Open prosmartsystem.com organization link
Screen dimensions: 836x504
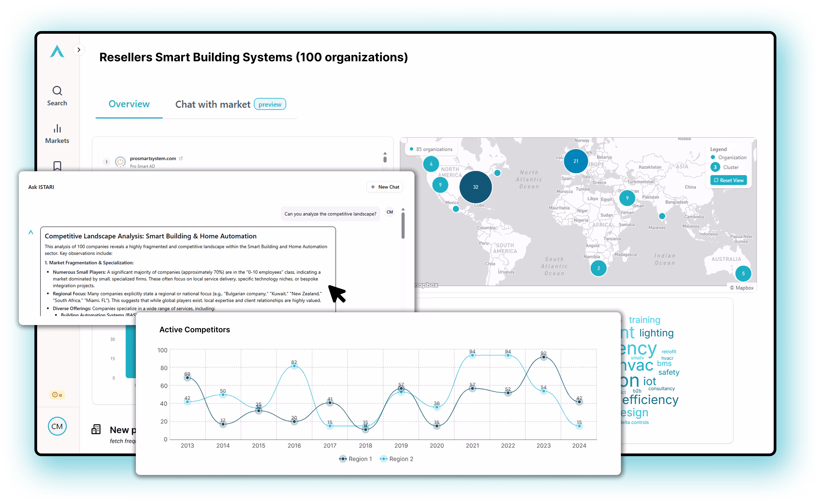click(x=153, y=158)
